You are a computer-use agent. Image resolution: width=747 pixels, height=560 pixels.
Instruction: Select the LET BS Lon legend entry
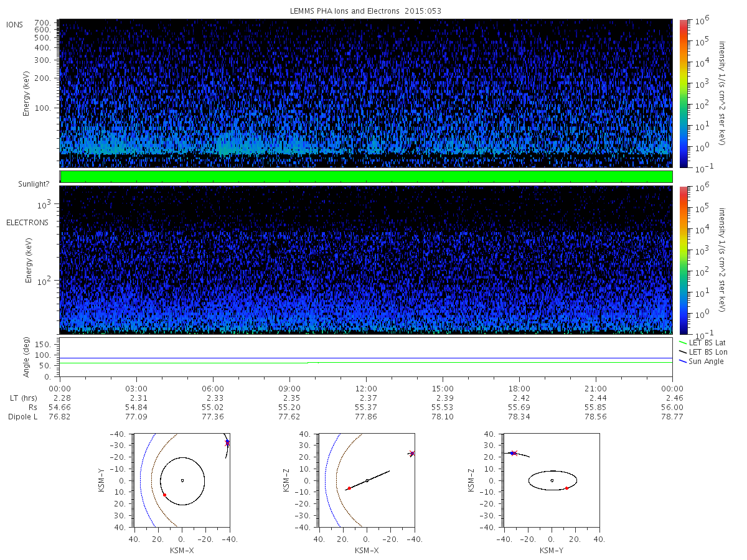[x=705, y=352]
